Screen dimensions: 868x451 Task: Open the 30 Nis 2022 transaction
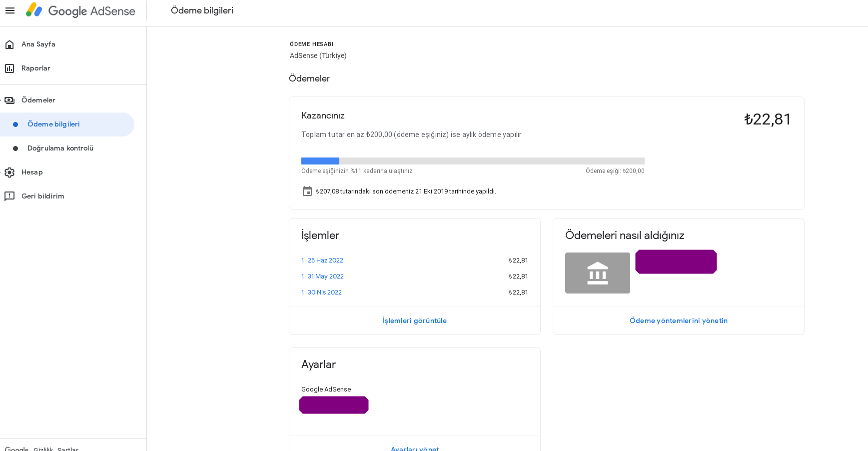click(325, 292)
